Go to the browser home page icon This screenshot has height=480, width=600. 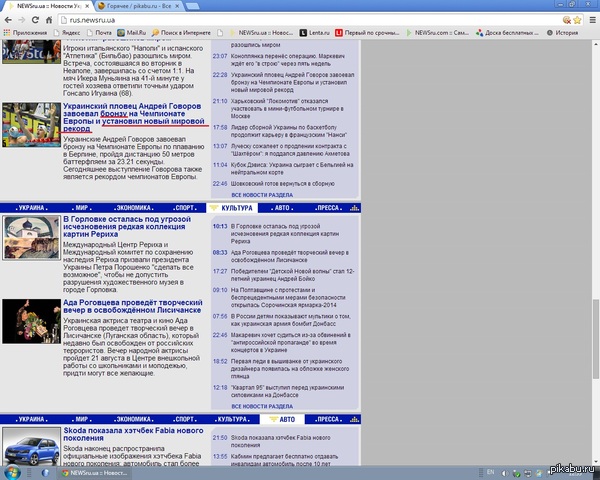[49, 20]
